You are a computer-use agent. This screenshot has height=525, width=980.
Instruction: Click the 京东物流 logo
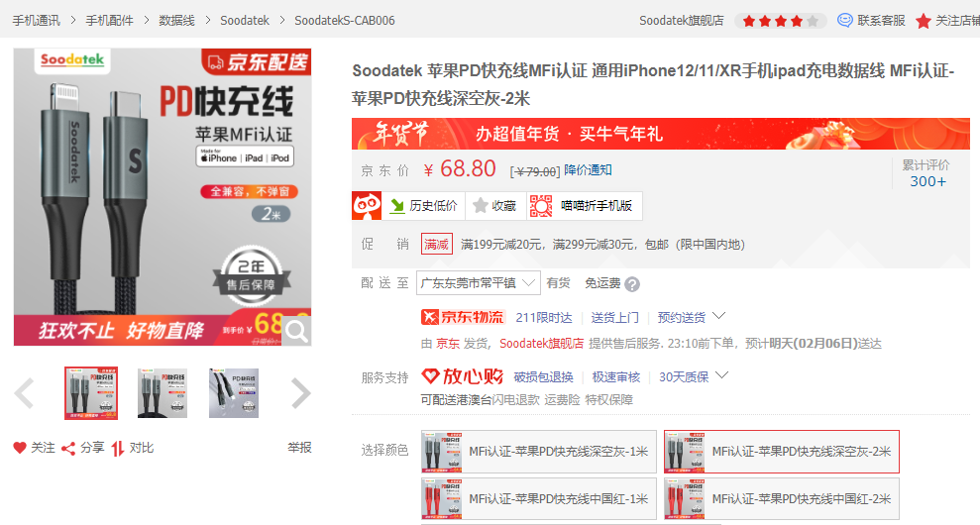pos(463,317)
